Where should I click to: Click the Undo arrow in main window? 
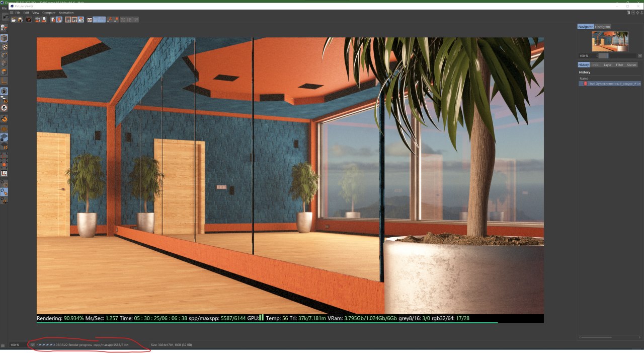coord(5,16)
